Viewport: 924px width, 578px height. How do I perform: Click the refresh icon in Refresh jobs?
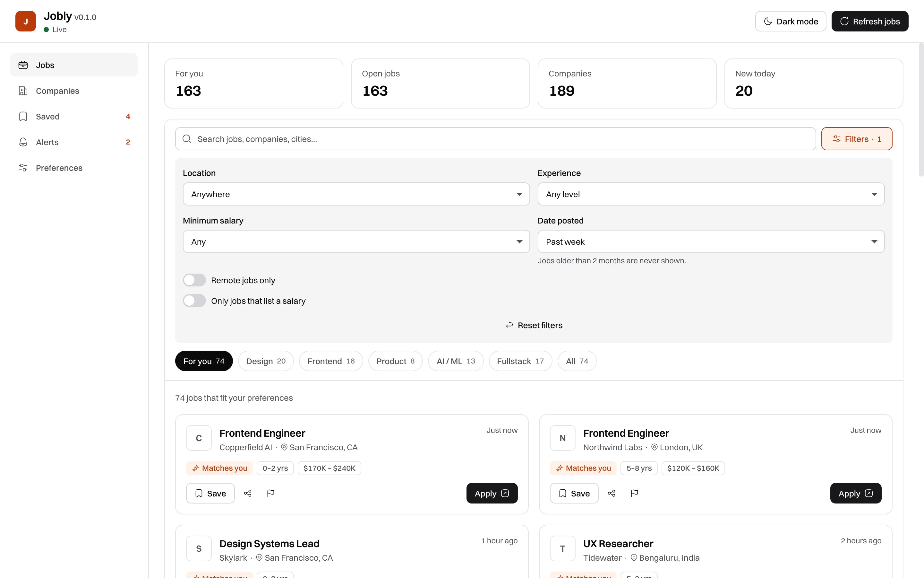click(x=844, y=22)
